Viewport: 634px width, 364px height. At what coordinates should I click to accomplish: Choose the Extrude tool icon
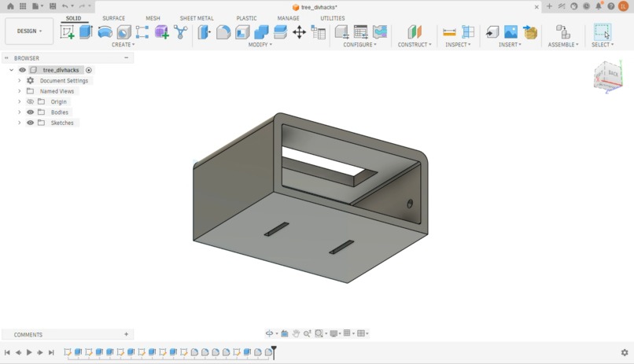coord(86,32)
